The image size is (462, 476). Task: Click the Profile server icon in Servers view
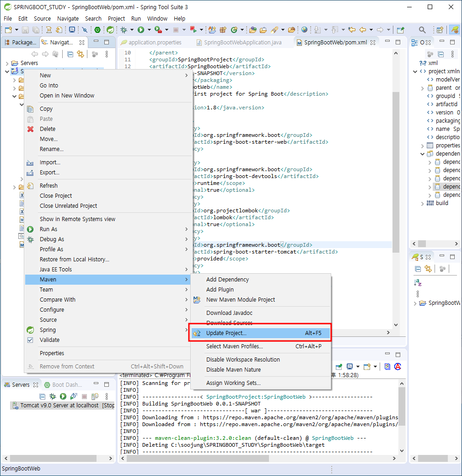coord(74,396)
